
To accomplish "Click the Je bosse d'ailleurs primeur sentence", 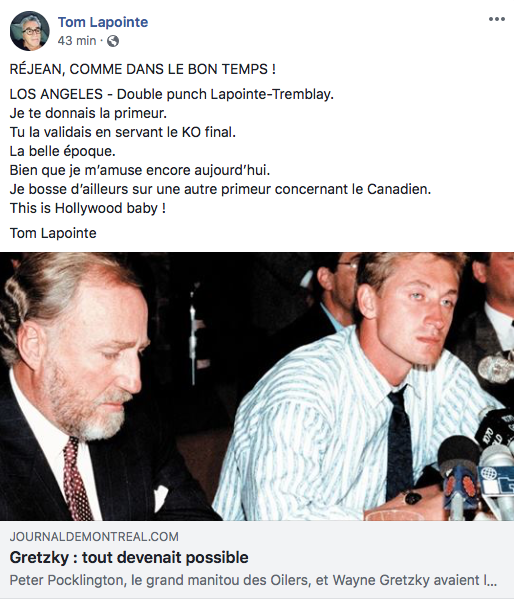I will click(x=220, y=189).
